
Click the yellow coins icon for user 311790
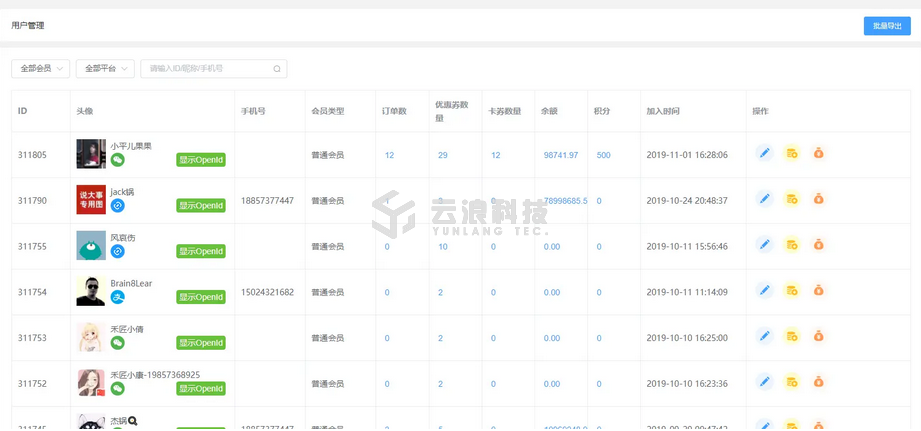(x=791, y=199)
